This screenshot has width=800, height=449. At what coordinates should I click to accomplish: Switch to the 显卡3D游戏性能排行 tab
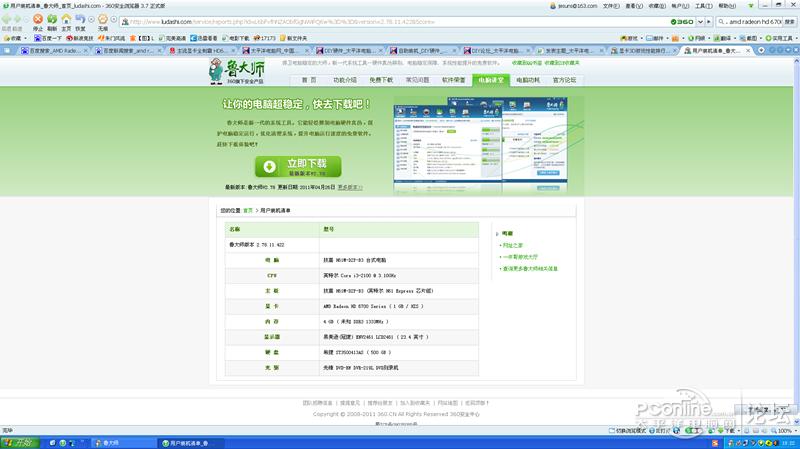(x=643, y=51)
